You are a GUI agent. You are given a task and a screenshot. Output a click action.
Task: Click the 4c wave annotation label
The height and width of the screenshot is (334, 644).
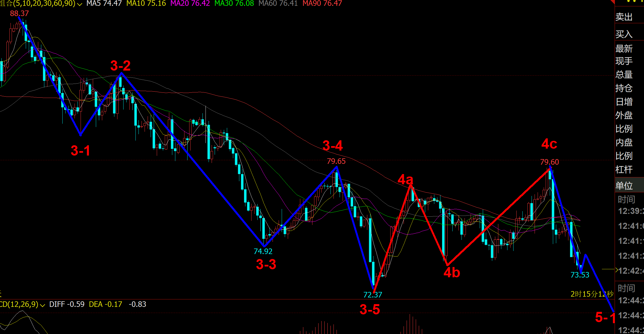tap(549, 144)
